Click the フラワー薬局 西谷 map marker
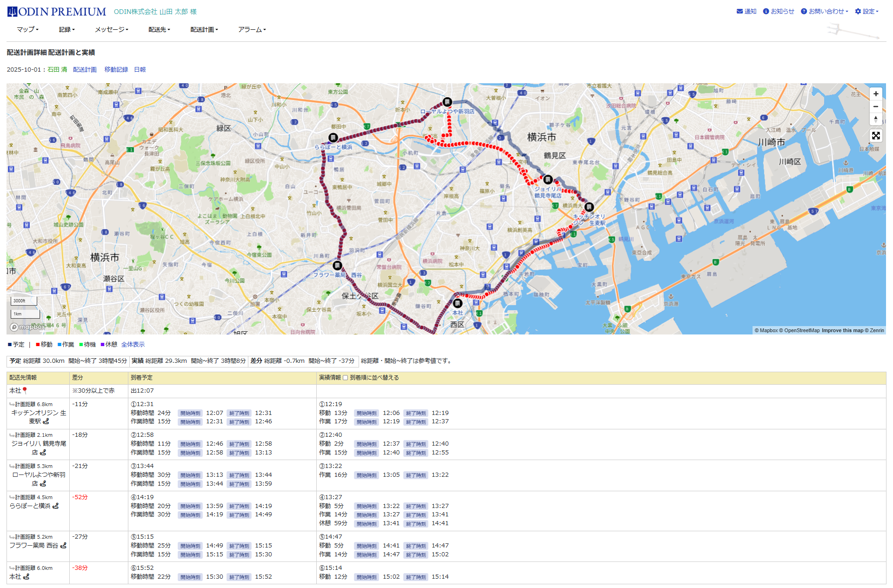 coord(337,266)
